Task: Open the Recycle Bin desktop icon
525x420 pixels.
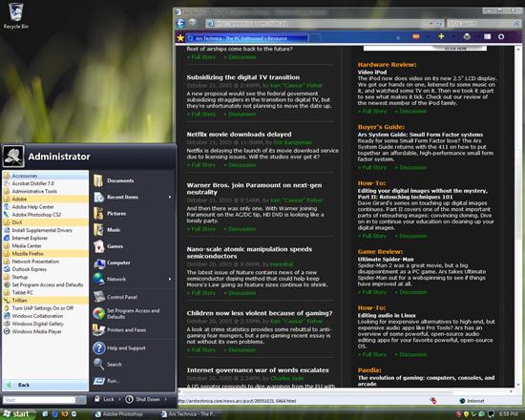Action: [x=15, y=15]
